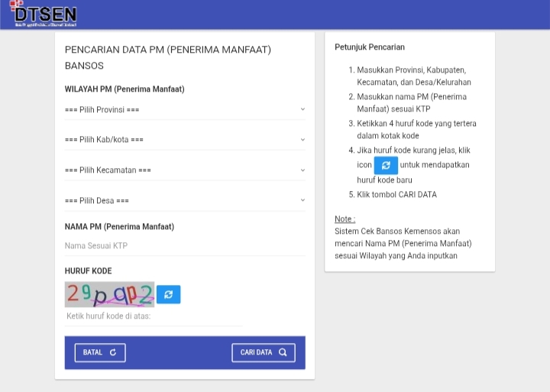This screenshot has height=392, width=550.
Task: Focus the "Nama Sesuai KTP" name field
Action: click(183, 246)
